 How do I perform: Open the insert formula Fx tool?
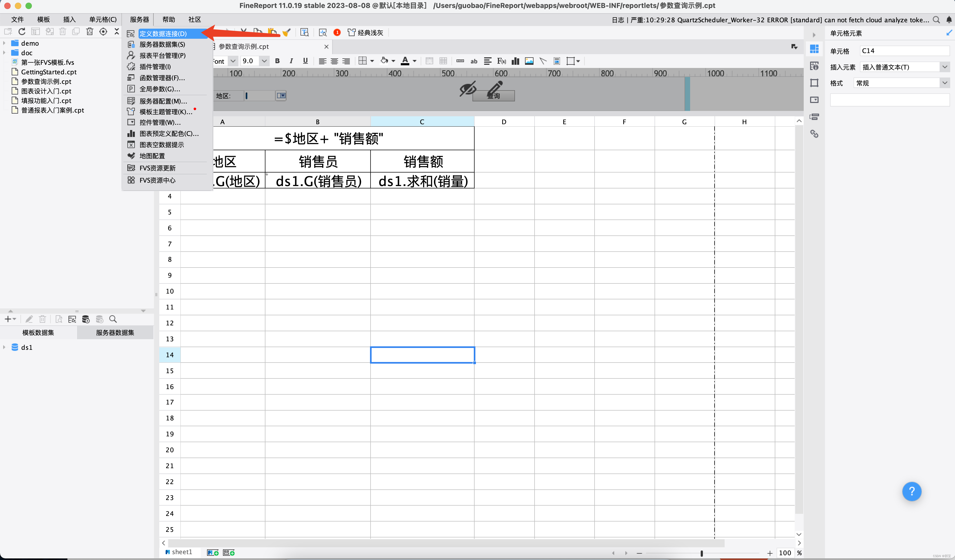[x=501, y=61]
